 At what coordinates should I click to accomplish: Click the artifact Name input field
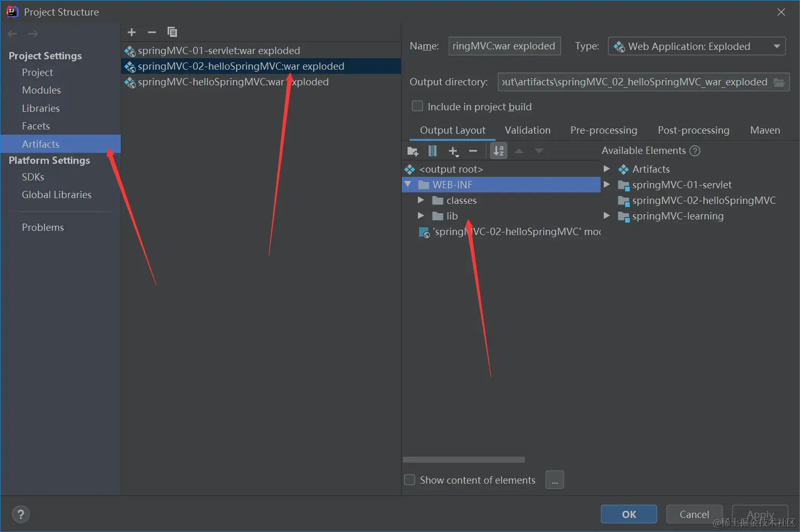click(x=504, y=46)
